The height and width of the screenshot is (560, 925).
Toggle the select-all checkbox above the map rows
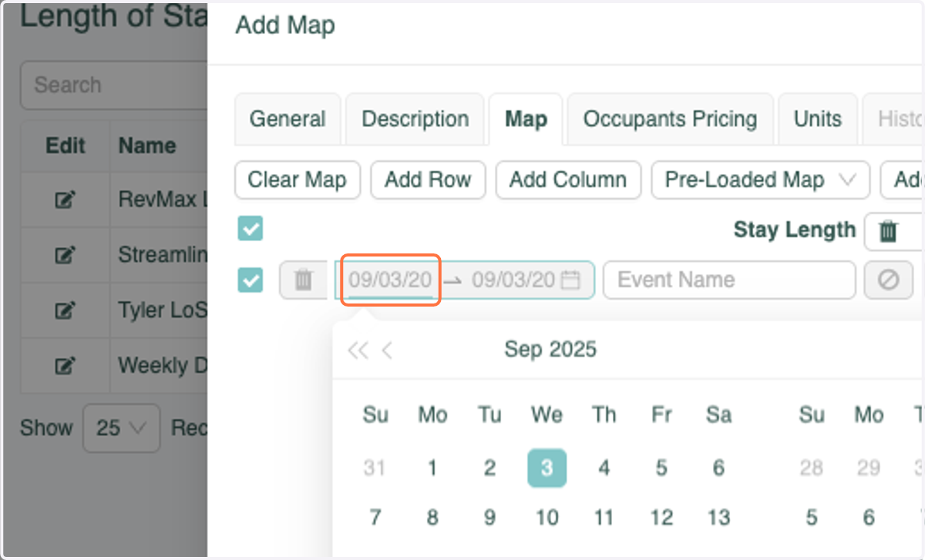coord(251,228)
